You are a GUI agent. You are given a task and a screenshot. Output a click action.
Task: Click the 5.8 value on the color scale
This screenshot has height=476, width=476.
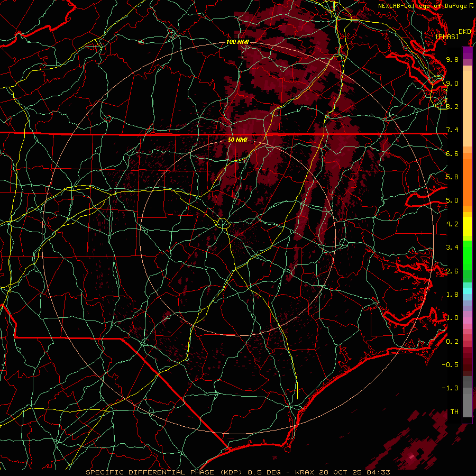click(452, 177)
